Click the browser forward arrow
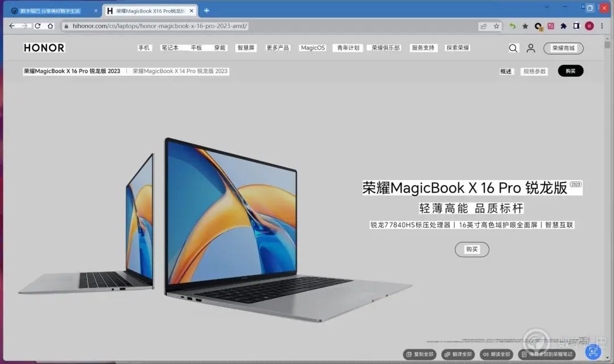Viewport: 614px width, 364px height. click(24, 26)
